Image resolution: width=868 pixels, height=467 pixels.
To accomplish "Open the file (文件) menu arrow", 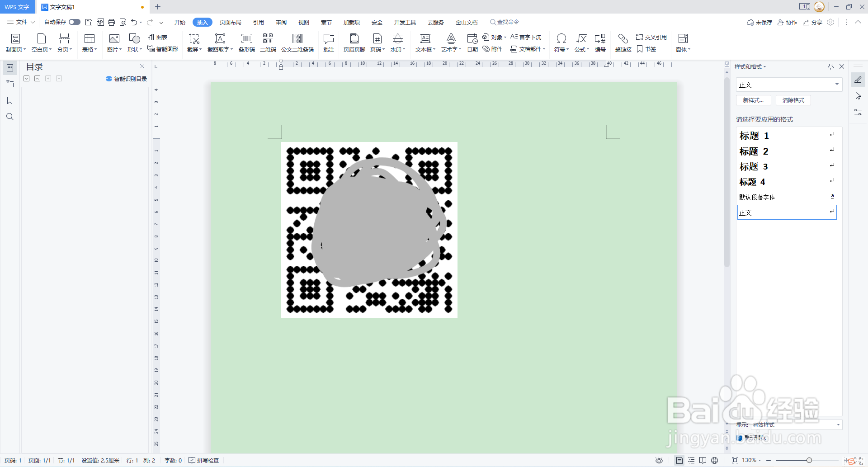I will [33, 22].
